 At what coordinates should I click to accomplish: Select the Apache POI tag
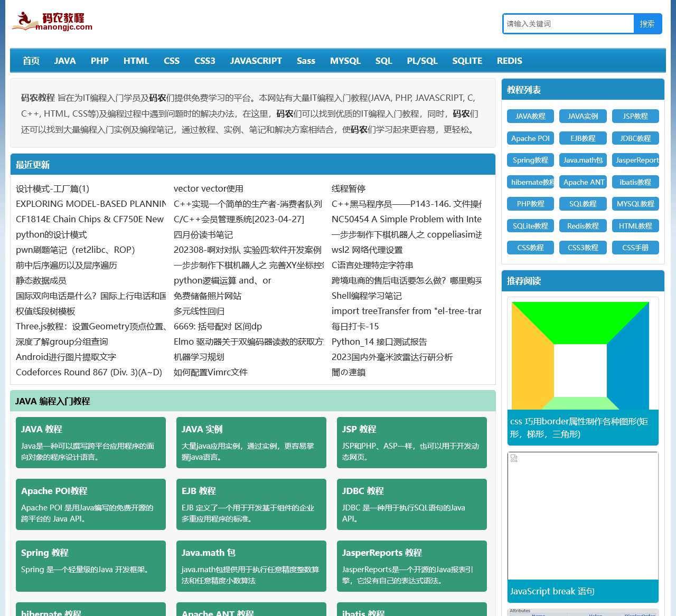tap(530, 138)
